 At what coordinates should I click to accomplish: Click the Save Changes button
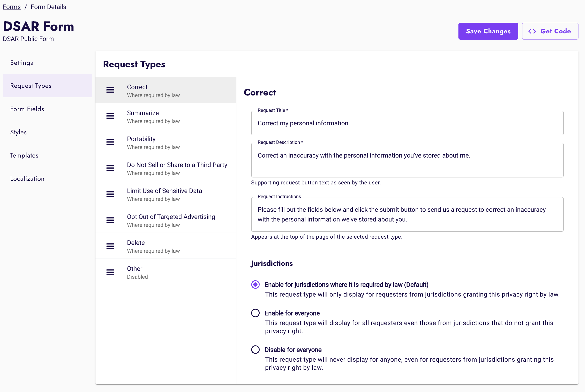click(x=488, y=31)
